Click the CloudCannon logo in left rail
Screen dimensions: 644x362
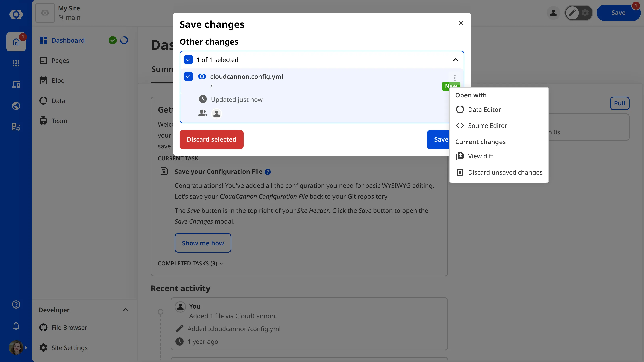tap(16, 14)
